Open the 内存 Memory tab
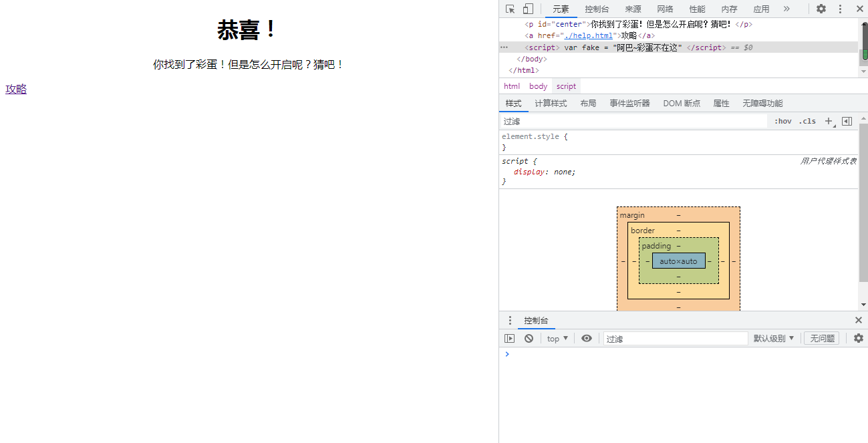Screen dimensions: 868x443 (x=729, y=9)
